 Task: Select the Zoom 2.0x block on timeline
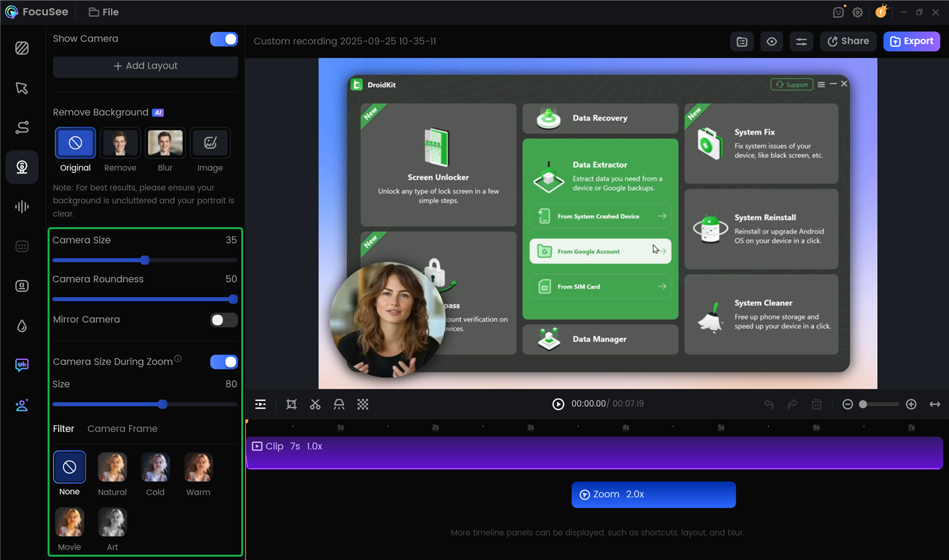point(653,495)
